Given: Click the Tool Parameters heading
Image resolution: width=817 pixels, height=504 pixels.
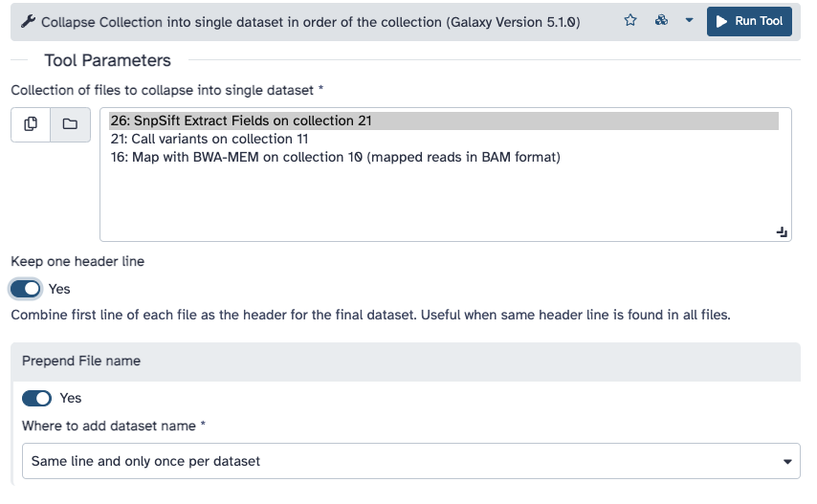Looking at the screenshot, I should pos(107,60).
